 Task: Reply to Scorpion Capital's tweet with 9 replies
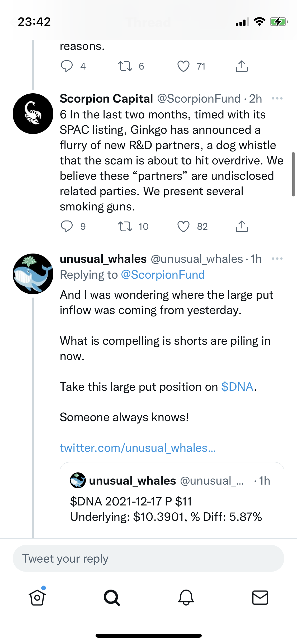67,227
